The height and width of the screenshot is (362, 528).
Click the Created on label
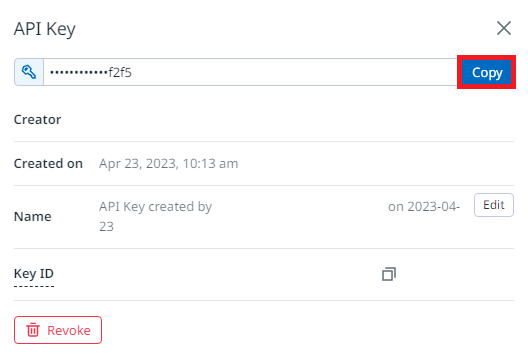click(48, 164)
